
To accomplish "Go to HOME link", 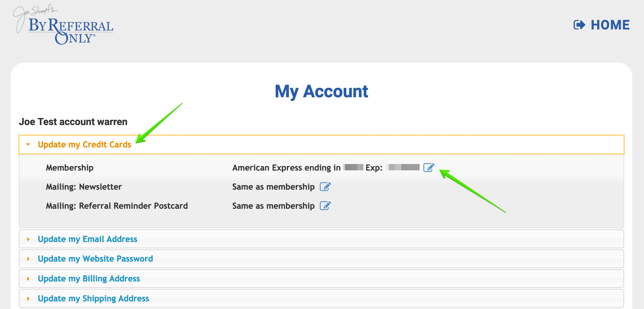I will click(x=610, y=25).
